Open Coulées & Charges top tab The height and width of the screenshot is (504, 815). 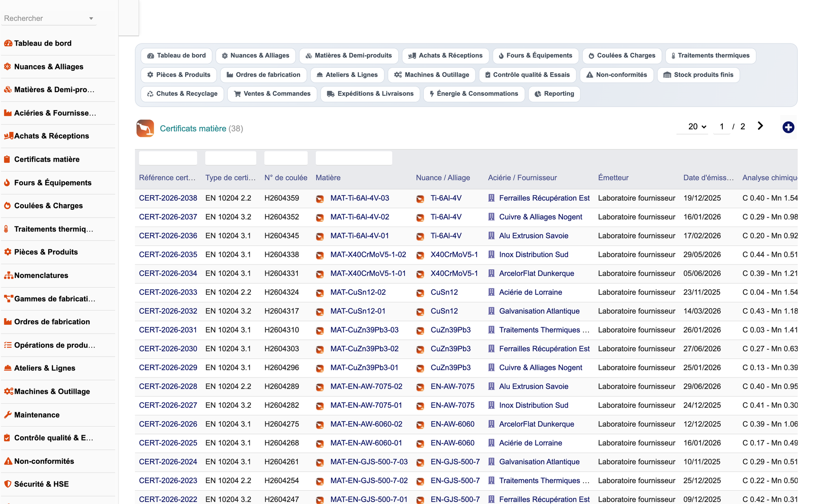tap(622, 56)
